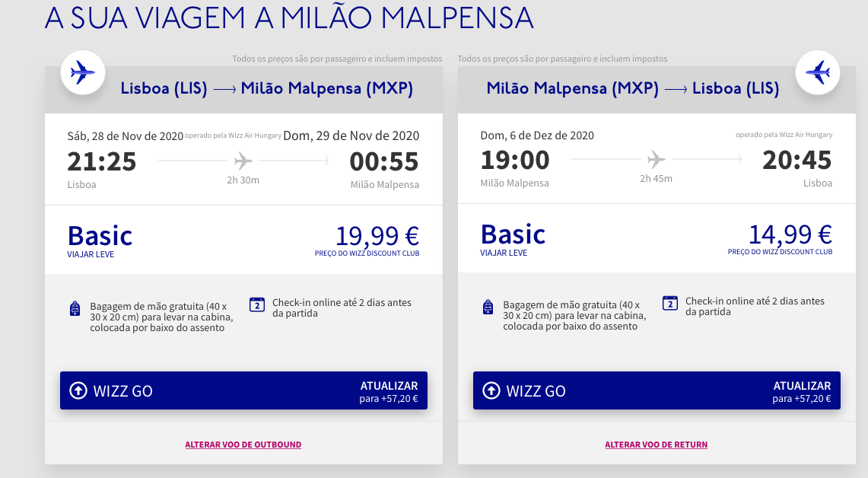This screenshot has width=868, height=478.
Task: Click the plane icon on Lisboa–Milão flight line
Action: coord(243,161)
